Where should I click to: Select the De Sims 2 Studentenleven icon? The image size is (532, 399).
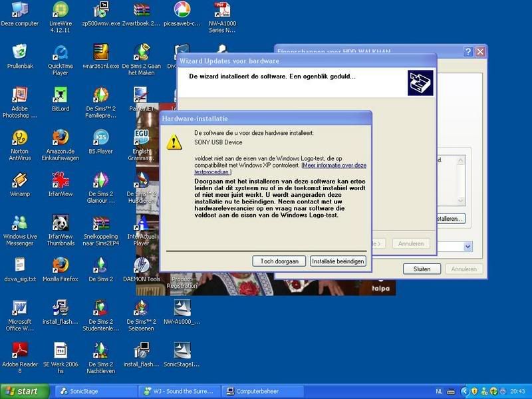[101, 315]
